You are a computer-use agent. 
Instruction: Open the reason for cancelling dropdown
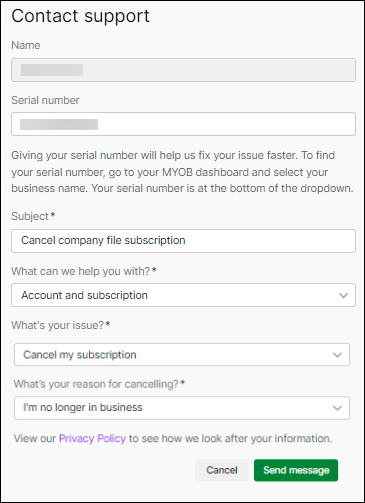click(182, 408)
